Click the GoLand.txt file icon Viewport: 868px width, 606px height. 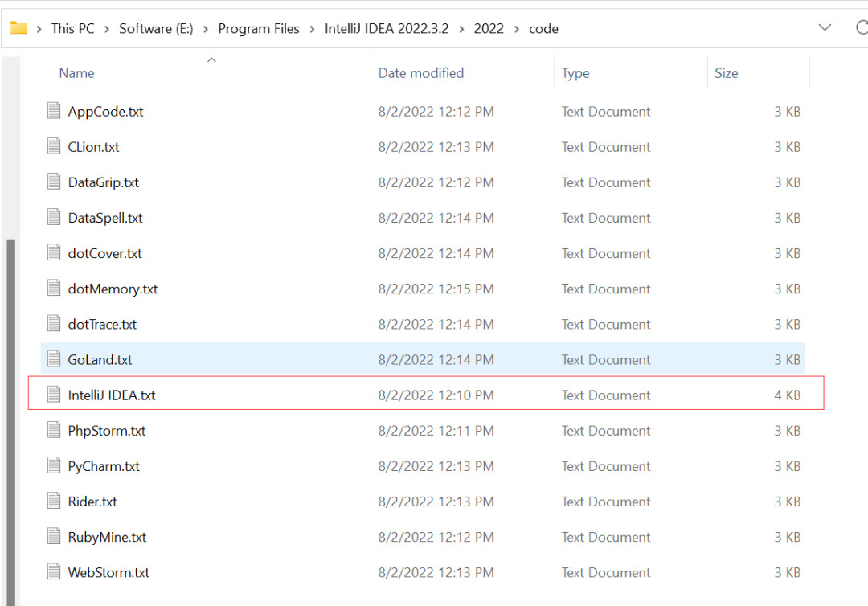(54, 358)
